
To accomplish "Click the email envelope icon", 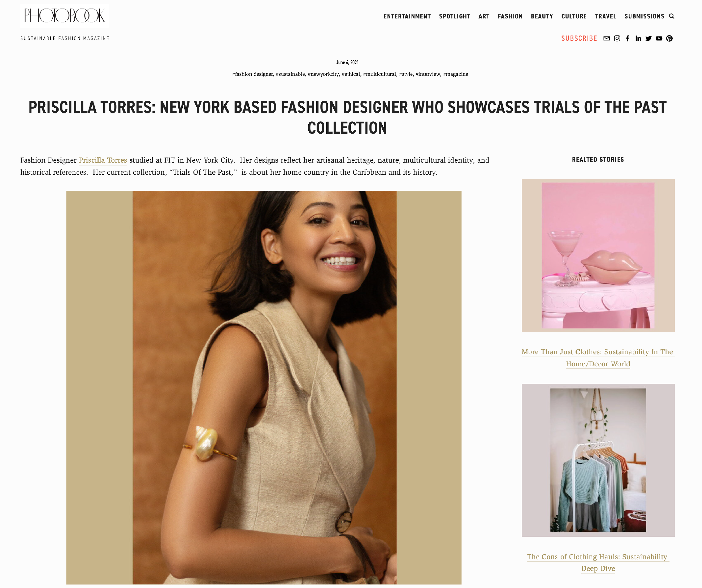I will (x=606, y=38).
